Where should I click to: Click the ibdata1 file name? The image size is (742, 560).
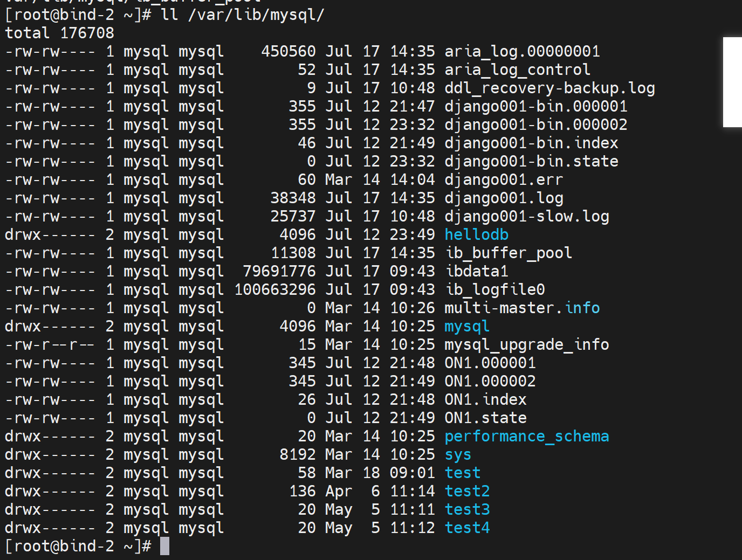(x=476, y=271)
